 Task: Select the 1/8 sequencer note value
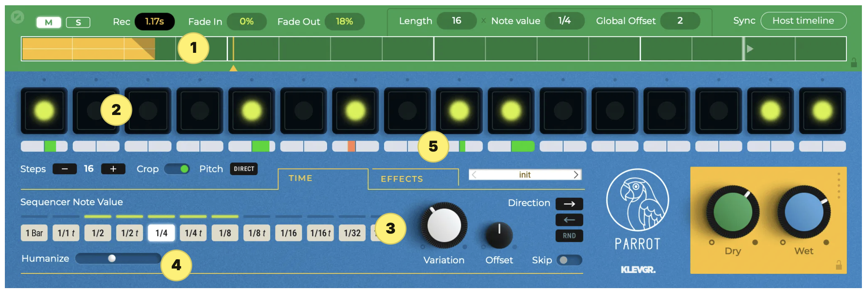coord(225,233)
